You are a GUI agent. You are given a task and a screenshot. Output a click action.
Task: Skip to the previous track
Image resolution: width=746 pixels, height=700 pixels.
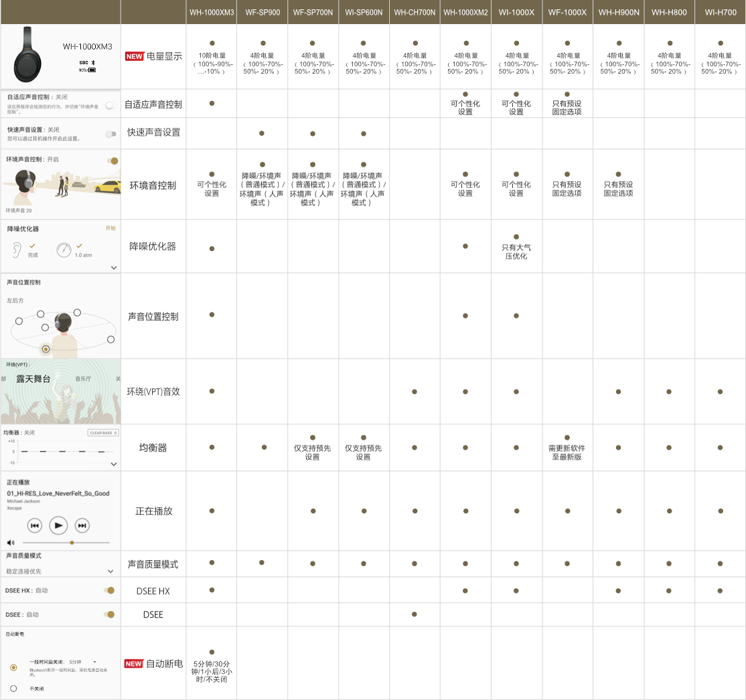pos(35,525)
